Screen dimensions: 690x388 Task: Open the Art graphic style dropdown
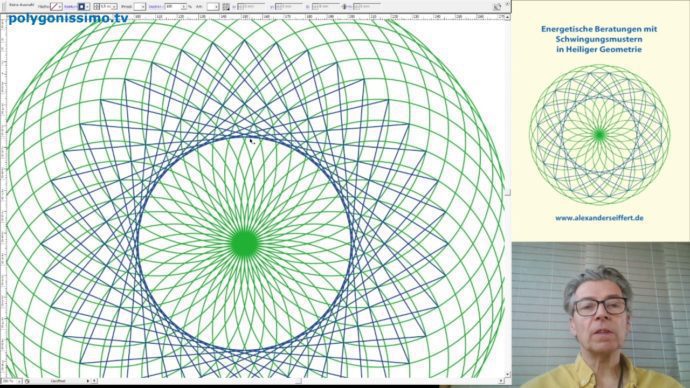pos(213,7)
